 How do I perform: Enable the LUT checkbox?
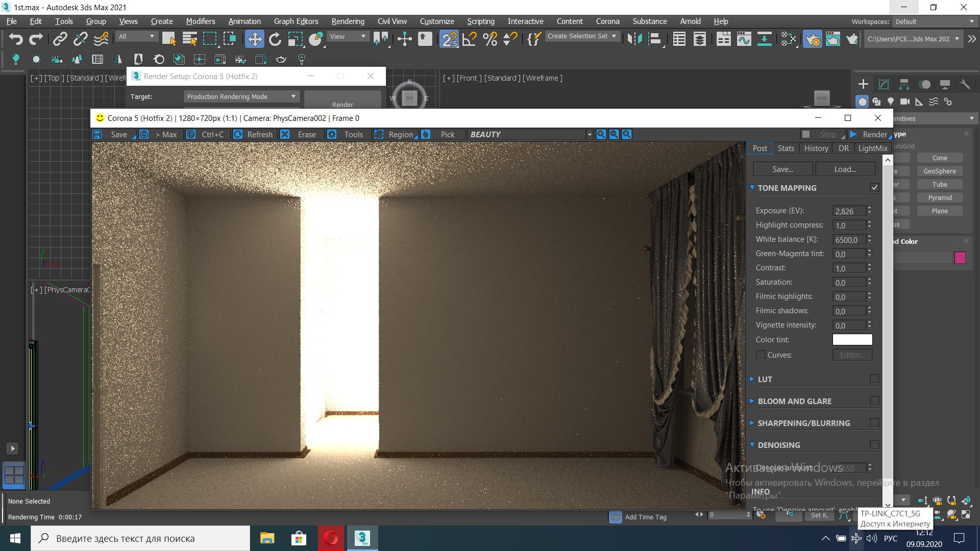874,379
